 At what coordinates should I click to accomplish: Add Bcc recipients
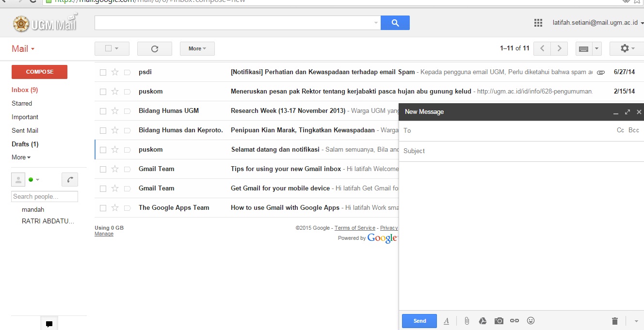[634, 130]
